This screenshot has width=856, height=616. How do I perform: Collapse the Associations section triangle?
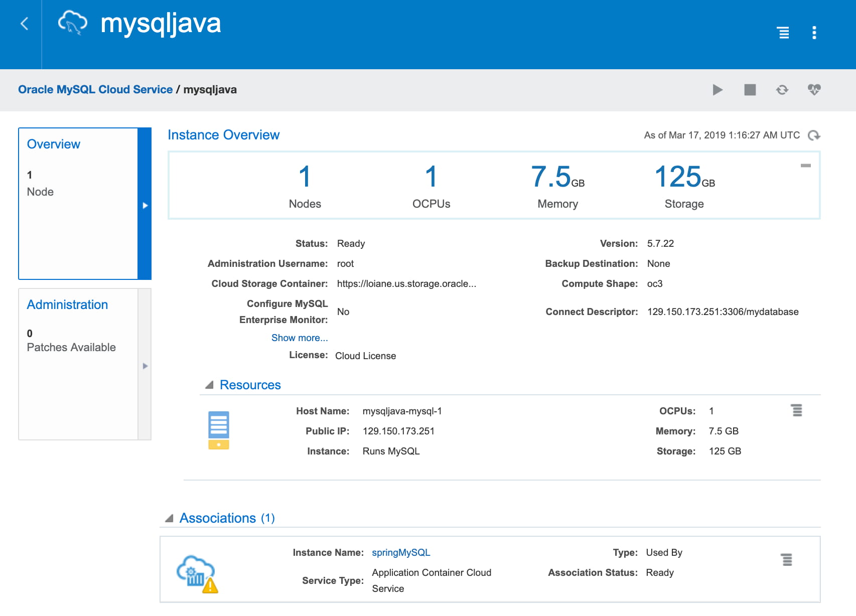point(169,518)
